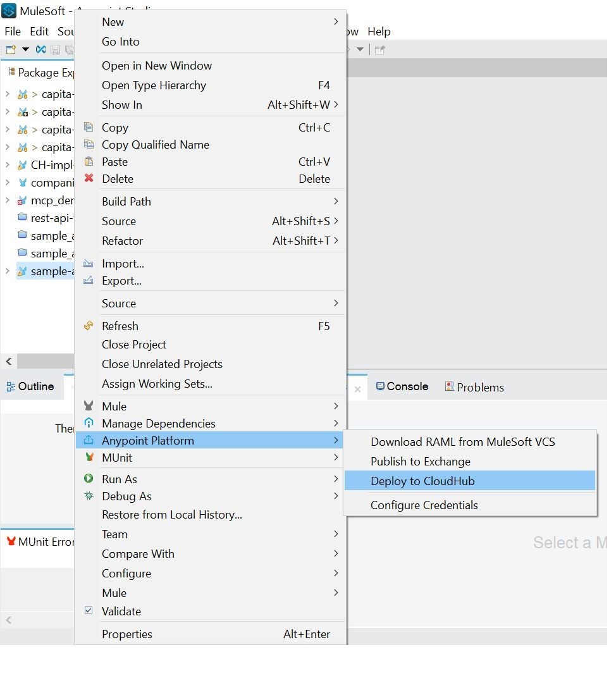Open the Edit menu
Image resolution: width=616 pixels, height=683 pixels.
click(x=39, y=32)
